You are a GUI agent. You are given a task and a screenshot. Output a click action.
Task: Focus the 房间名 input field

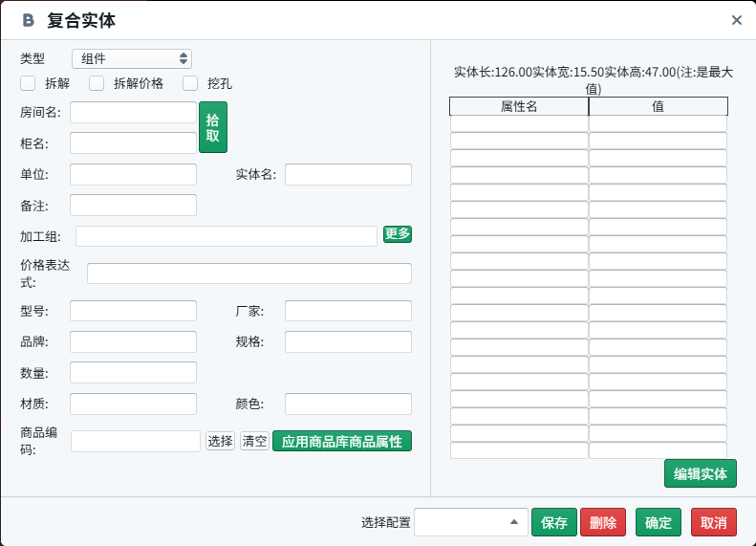pyautogui.click(x=133, y=112)
